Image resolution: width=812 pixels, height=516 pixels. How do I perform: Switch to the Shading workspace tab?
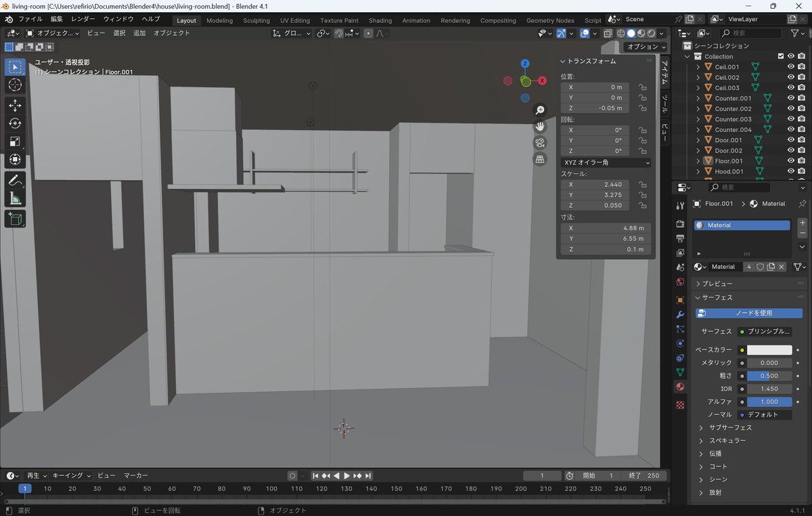pyautogui.click(x=380, y=20)
